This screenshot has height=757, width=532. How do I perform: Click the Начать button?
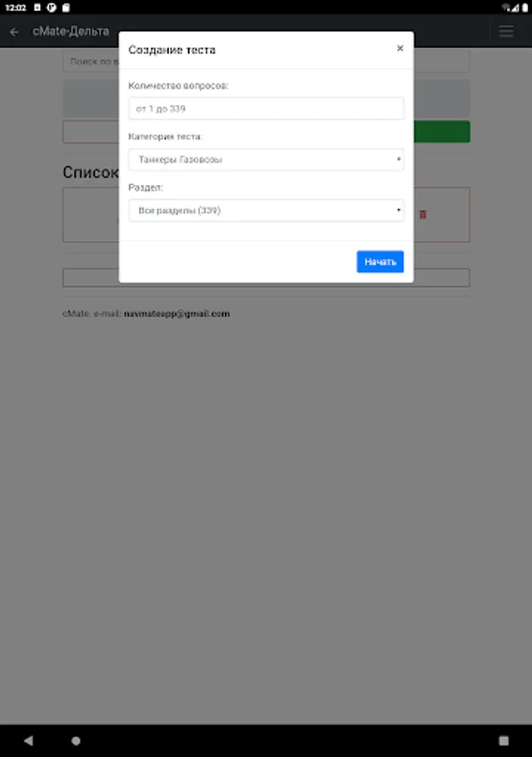pos(380,262)
